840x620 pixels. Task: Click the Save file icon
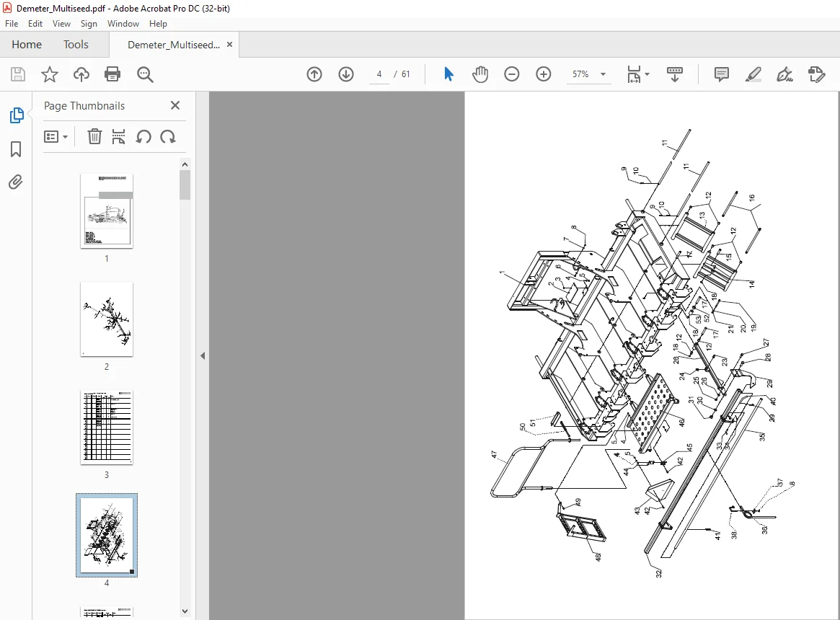[18, 74]
